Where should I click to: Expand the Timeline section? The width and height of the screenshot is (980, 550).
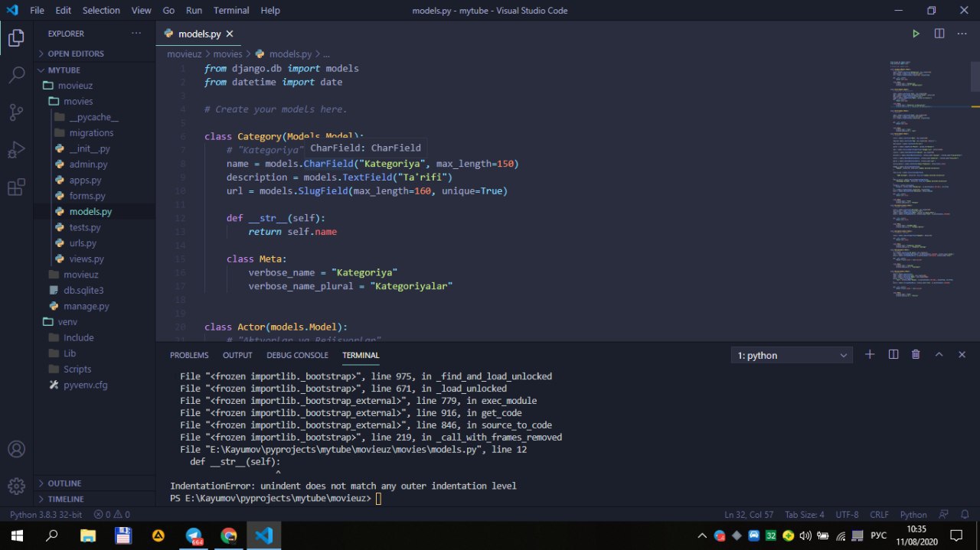point(96,499)
